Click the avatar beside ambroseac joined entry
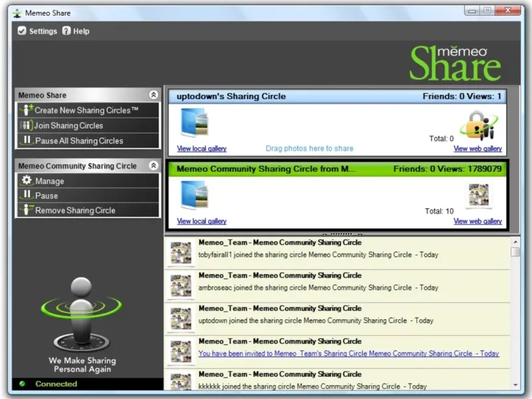Screen dimensions: 532x399 coord(181,285)
